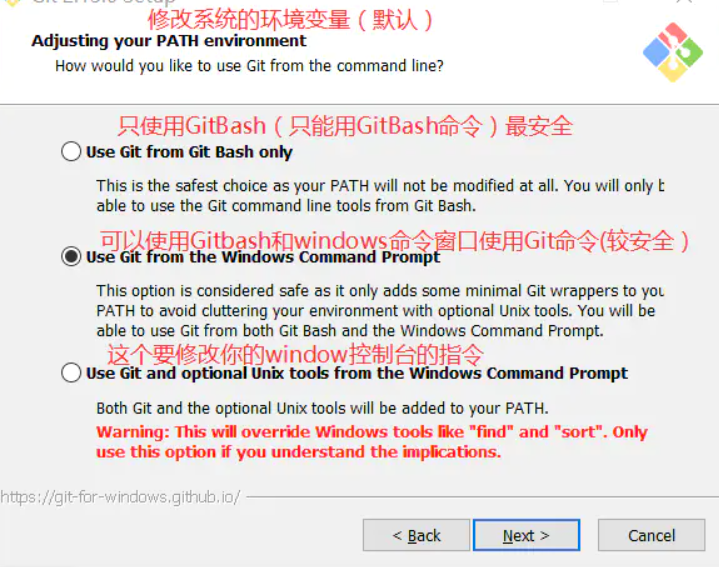This screenshot has height=567, width=719.
Task: Cancel the Git setup wizard
Action: (x=652, y=535)
